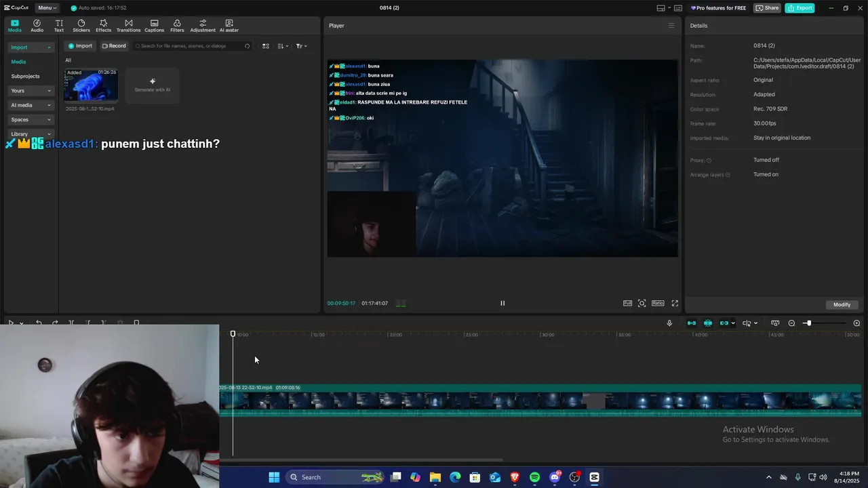Select Media in the left sidebar
The height and width of the screenshot is (488, 868).
(18, 62)
